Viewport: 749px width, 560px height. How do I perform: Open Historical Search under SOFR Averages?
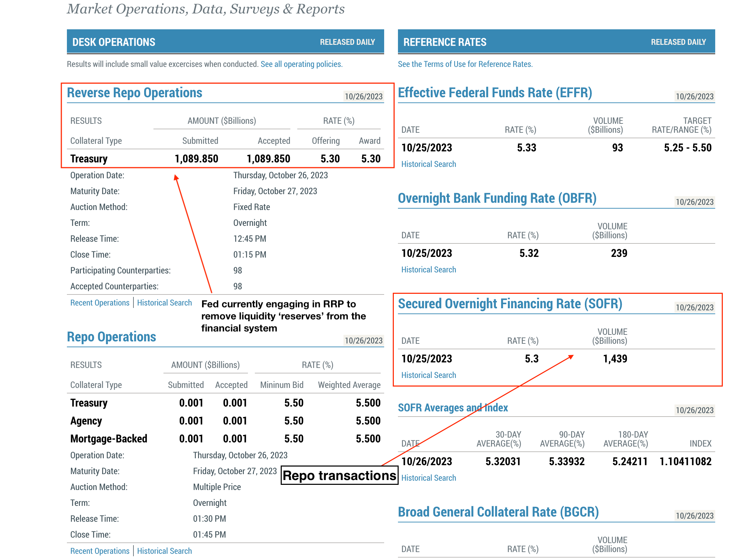coord(428,478)
